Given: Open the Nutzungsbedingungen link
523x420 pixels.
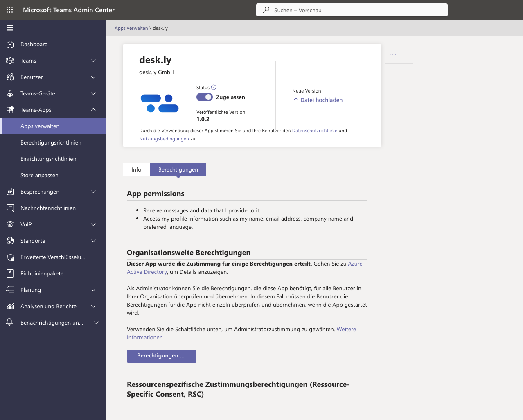Looking at the screenshot, I should tap(164, 139).
